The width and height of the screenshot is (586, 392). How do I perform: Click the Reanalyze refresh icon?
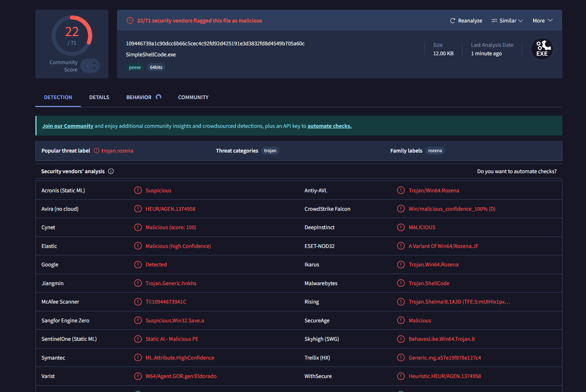[452, 21]
